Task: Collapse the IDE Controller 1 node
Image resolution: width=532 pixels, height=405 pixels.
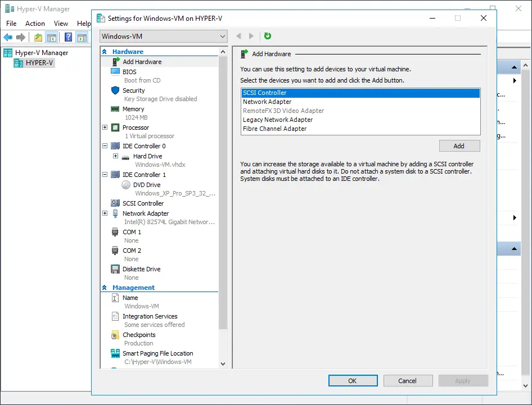Action: (x=105, y=175)
